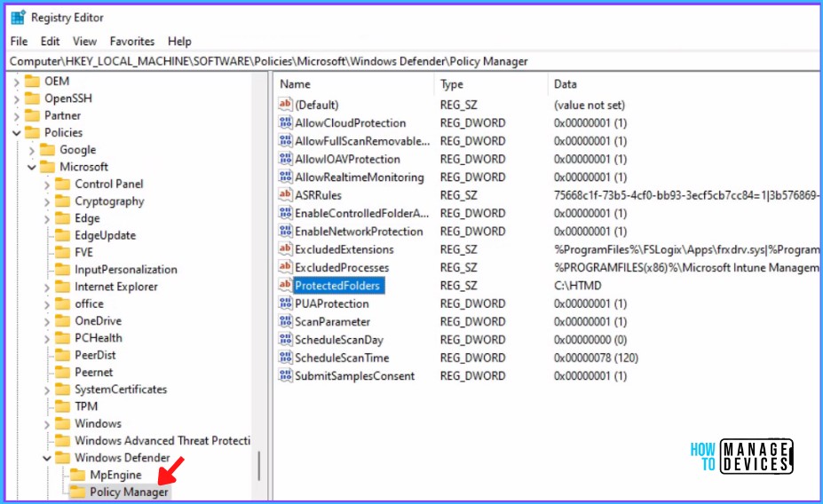Viewport: 823px width, 504px height.
Task: Expand the SystemCertificates key
Action: pyautogui.click(x=47, y=390)
